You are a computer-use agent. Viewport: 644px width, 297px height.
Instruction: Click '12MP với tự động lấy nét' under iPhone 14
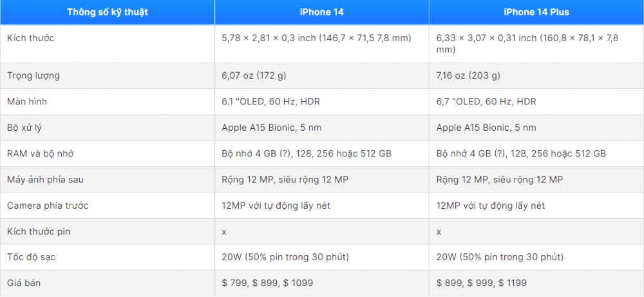276,206
